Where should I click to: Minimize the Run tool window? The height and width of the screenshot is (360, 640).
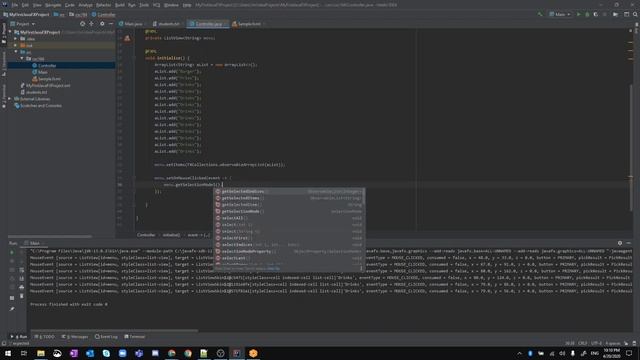[x=629, y=243]
